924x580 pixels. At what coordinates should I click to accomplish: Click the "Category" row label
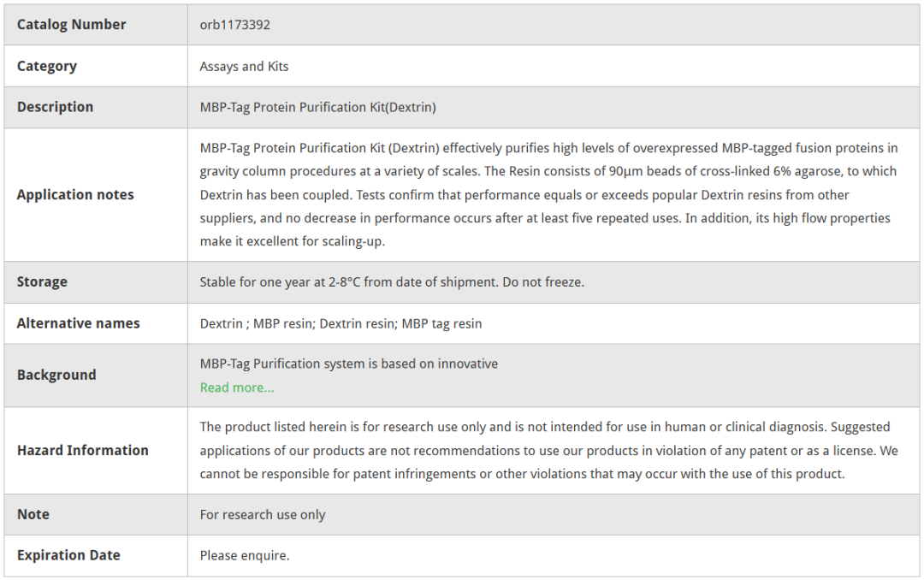47,66
